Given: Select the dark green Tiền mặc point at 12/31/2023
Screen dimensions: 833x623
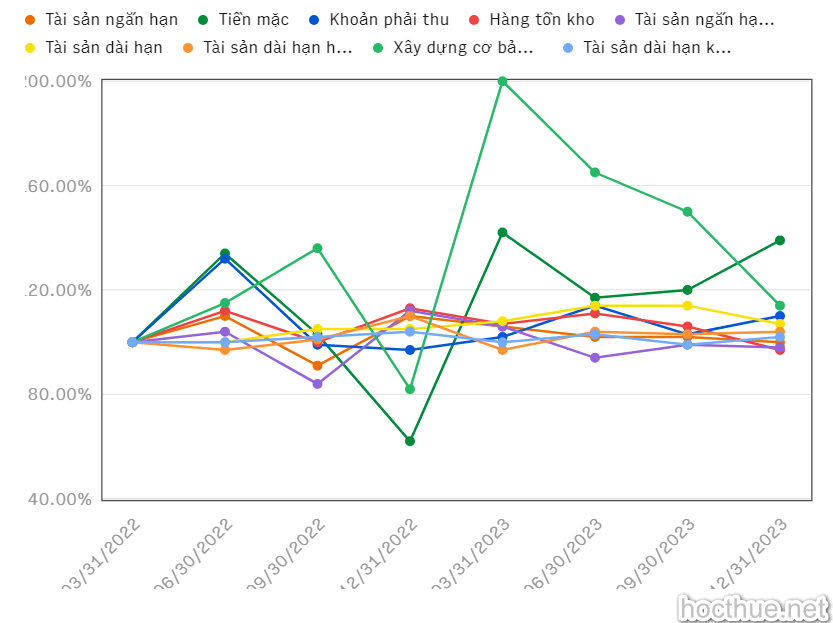Looking at the screenshot, I should (780, 240).
